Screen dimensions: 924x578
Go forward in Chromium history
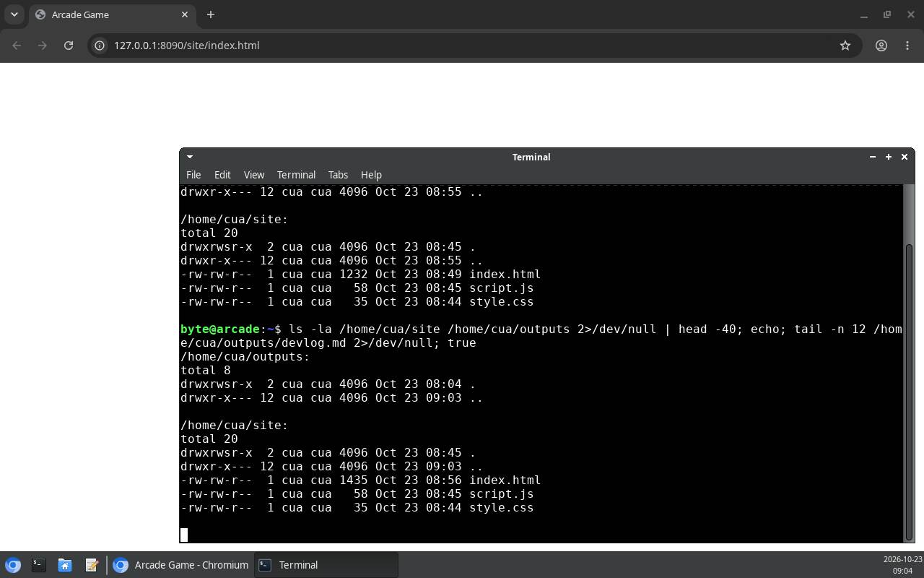[x=43, y=46]
